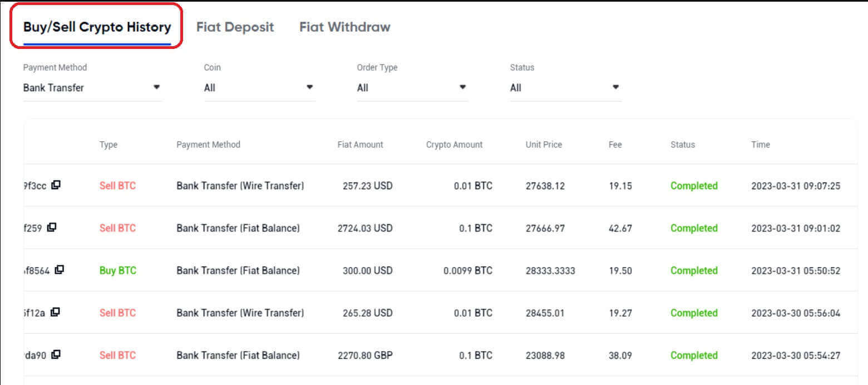Click the Buy BTC order entry
The image size is (868, 385).
click(x=117, y=270)
